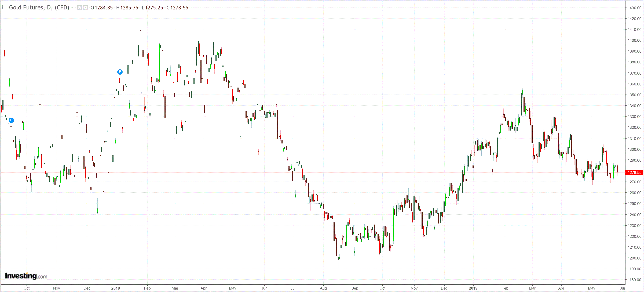Toggle series visibility eye icon

79,8
